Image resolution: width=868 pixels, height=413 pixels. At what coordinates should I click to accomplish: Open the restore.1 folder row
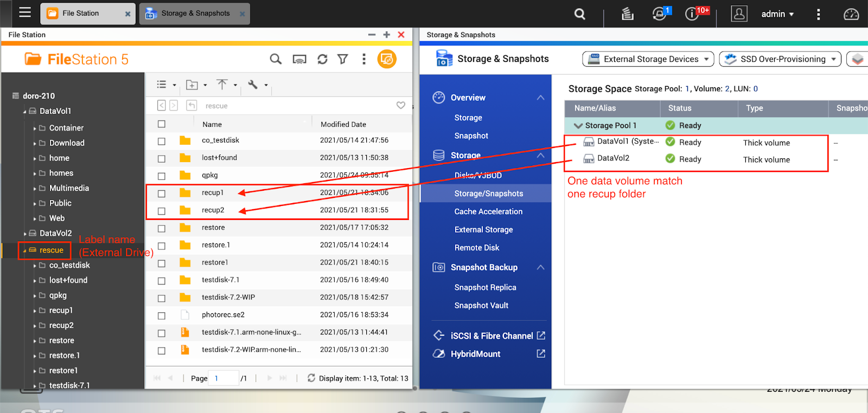tap(279, 245)
